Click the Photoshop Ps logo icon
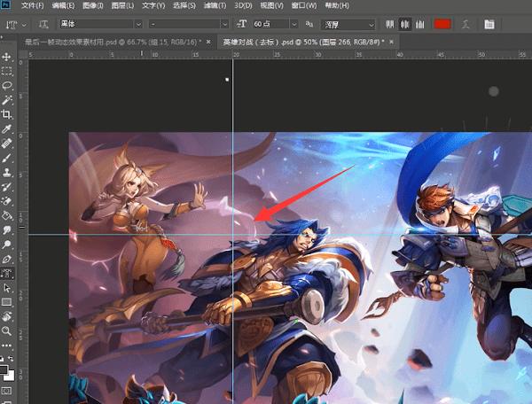 [6, 4]
